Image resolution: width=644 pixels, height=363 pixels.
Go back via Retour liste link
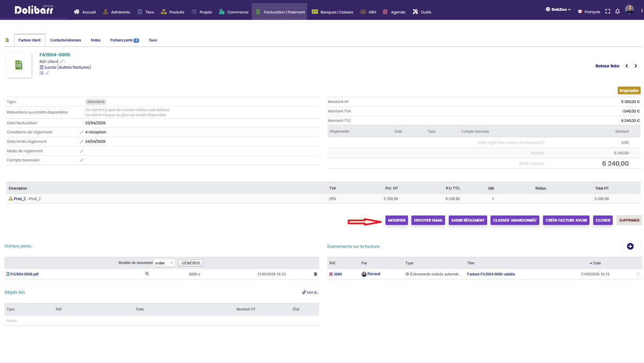[x=608, y=66]
